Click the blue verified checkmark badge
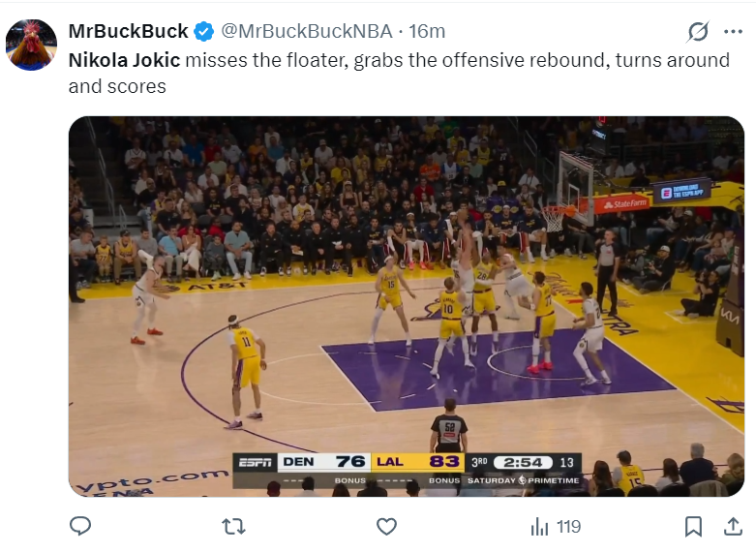 (204, 32)
